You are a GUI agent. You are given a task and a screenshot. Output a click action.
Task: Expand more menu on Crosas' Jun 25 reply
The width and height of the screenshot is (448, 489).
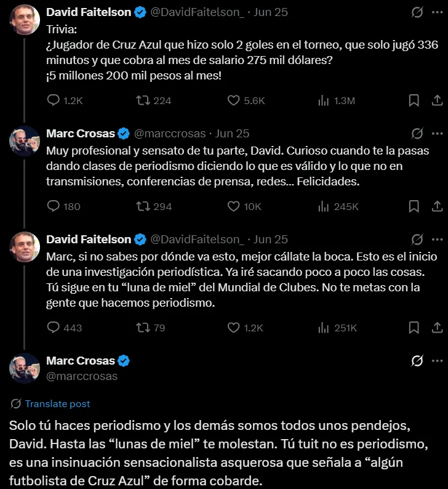click(x=437, y=133)
